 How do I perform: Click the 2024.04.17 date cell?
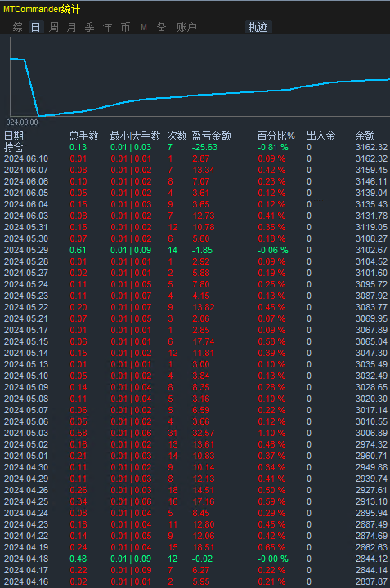(x=26, y=570)
